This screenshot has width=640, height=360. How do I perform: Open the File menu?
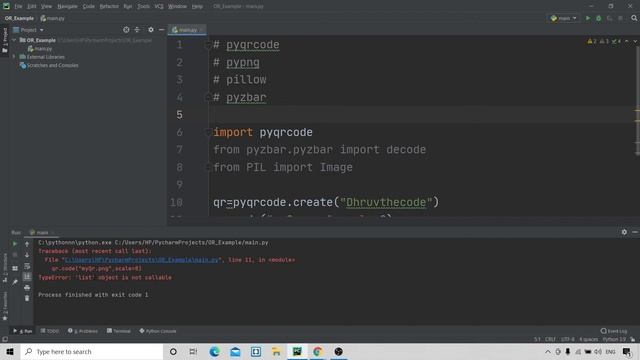click(x=18, y=7)
